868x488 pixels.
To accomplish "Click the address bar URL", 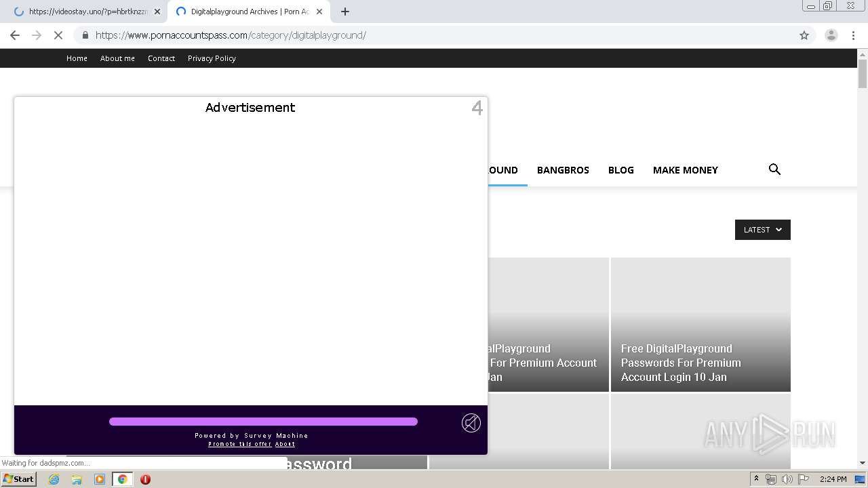I will pyautogui.click(x=231, y=35).
